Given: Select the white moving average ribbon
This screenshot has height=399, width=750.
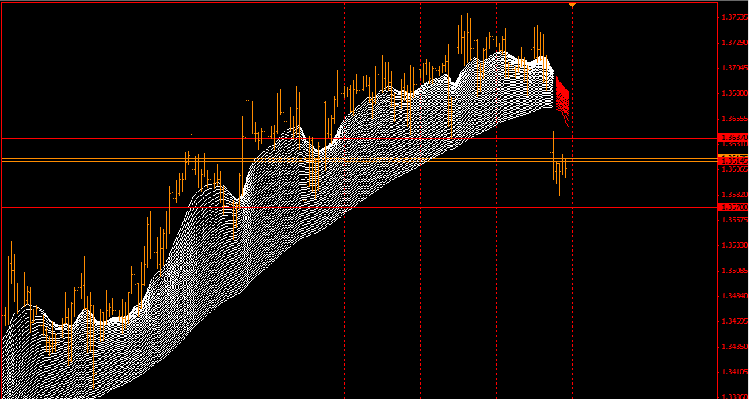Looking at the screenshot, I should (x=287, y=215).
